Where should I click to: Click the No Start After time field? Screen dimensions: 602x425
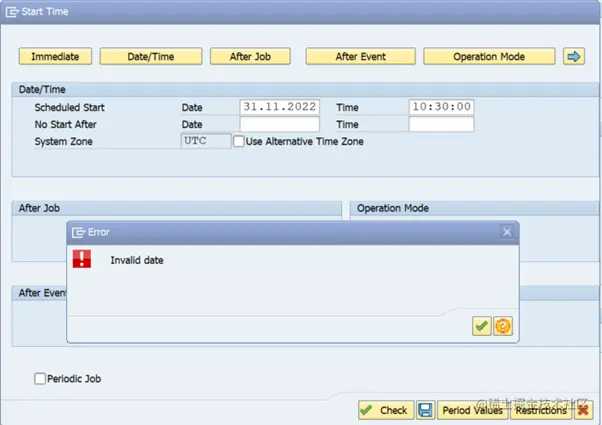pyautogui.click(x=442, y=124)
